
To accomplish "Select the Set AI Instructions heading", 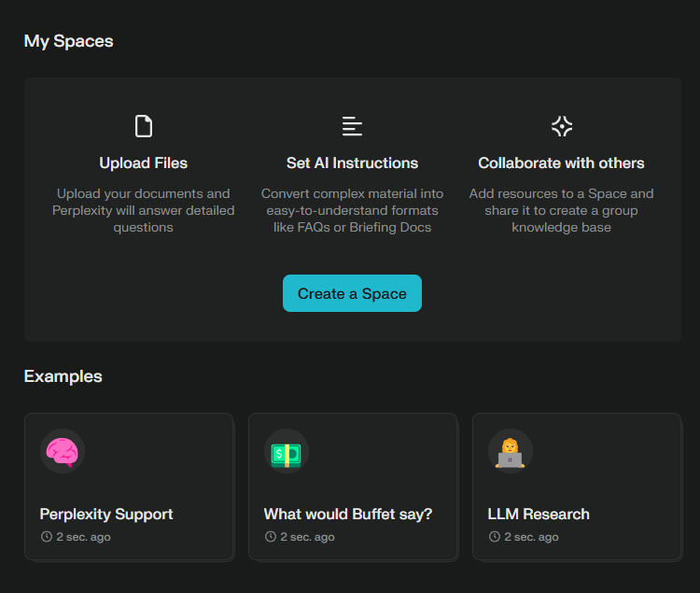I will coord(352,163).
